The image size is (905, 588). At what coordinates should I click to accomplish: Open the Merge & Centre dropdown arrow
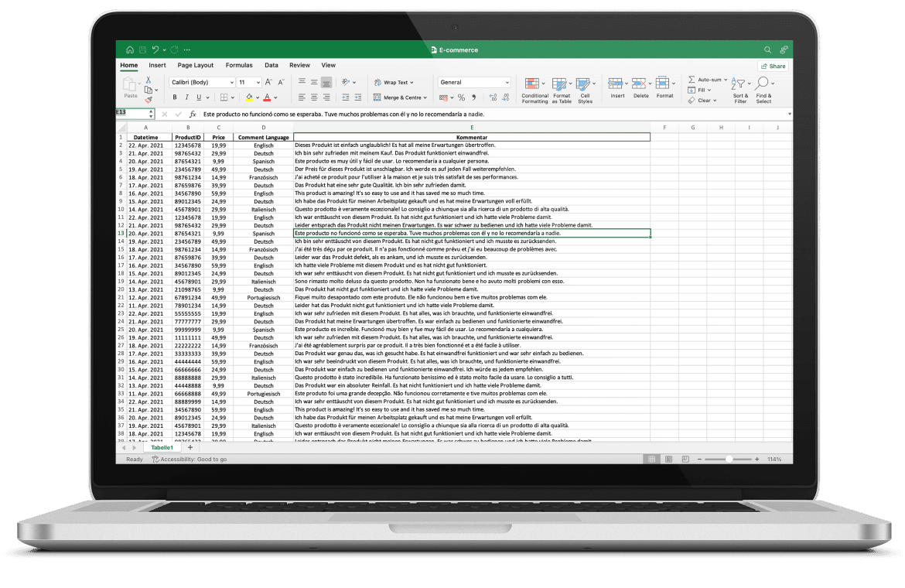click(427, 97)
